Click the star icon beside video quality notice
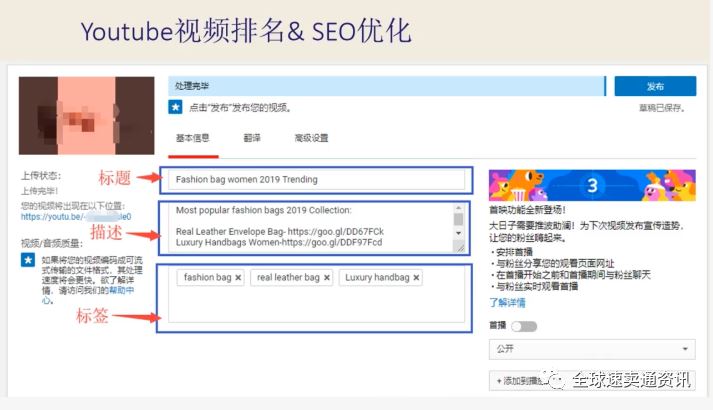713x410 pixels. click(x=28, y=260)
